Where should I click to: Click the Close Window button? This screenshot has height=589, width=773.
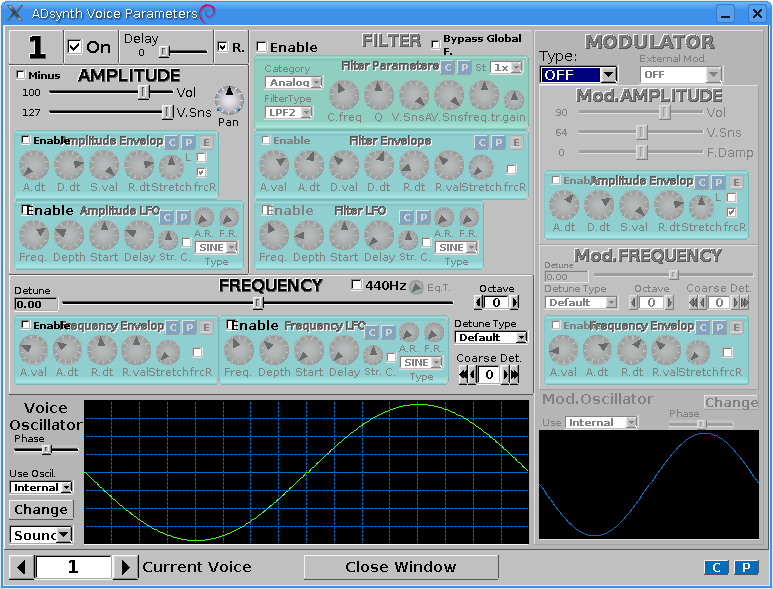tap(401, 567)
